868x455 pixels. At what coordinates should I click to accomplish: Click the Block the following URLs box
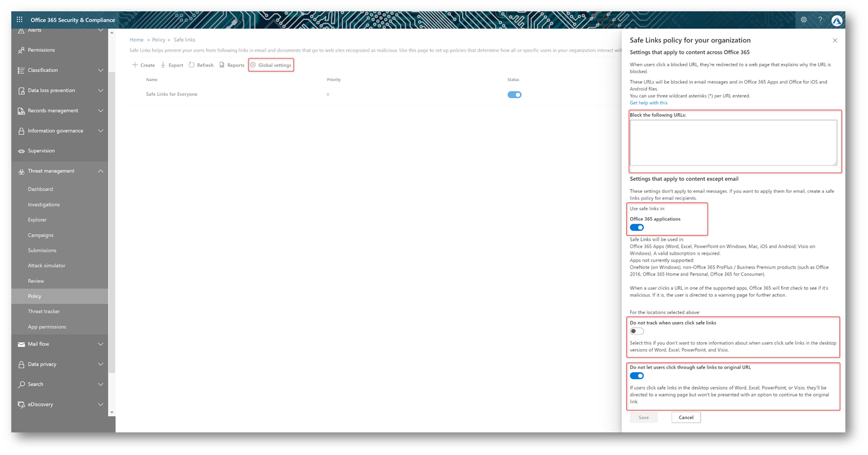click(733, 143)
